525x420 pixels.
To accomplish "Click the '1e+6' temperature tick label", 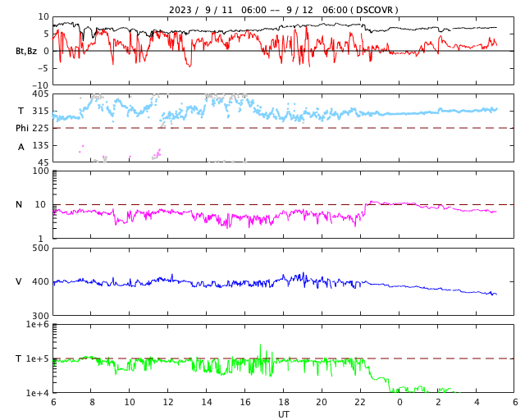I will pos(37,324).
